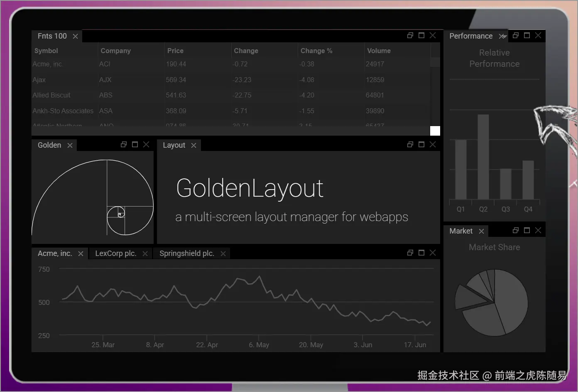Sort the table by the Volume column

coord(379,50)
